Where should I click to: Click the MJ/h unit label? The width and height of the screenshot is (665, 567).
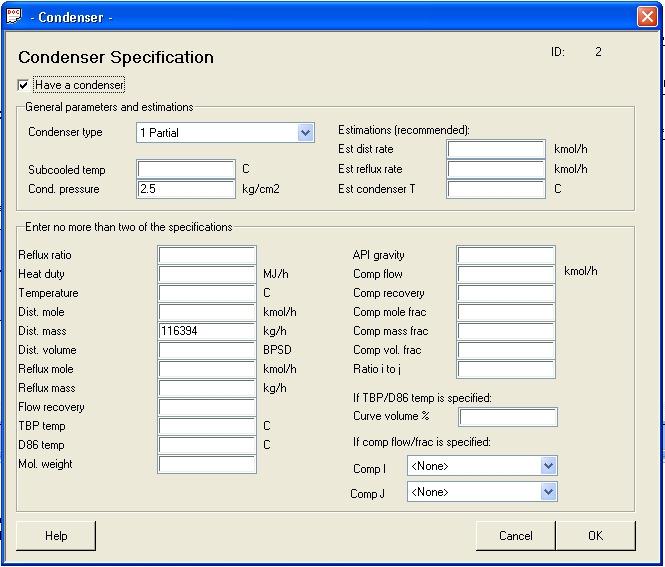pyautogui.click(x=276, y=274)
